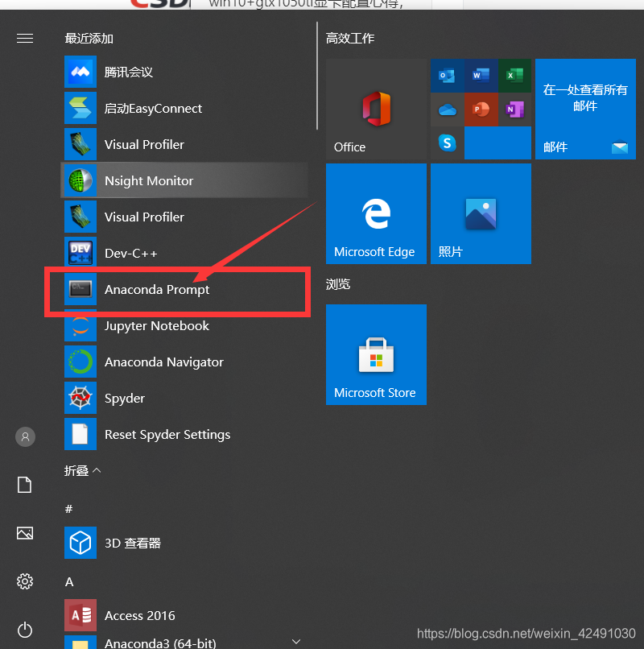Image resolution: width=644 pixels, height=649 pixels.
Task: Select the Nsight Monitor list entry
Action: tap(184, 180)
